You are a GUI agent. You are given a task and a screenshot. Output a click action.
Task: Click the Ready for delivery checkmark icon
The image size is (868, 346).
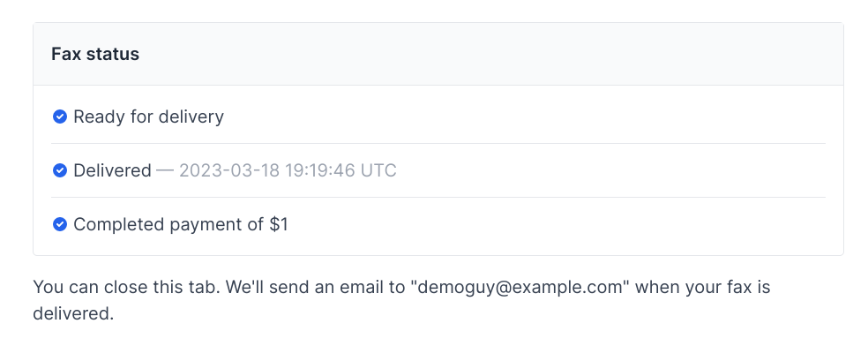pyautogui.click(x=60, y=117)
